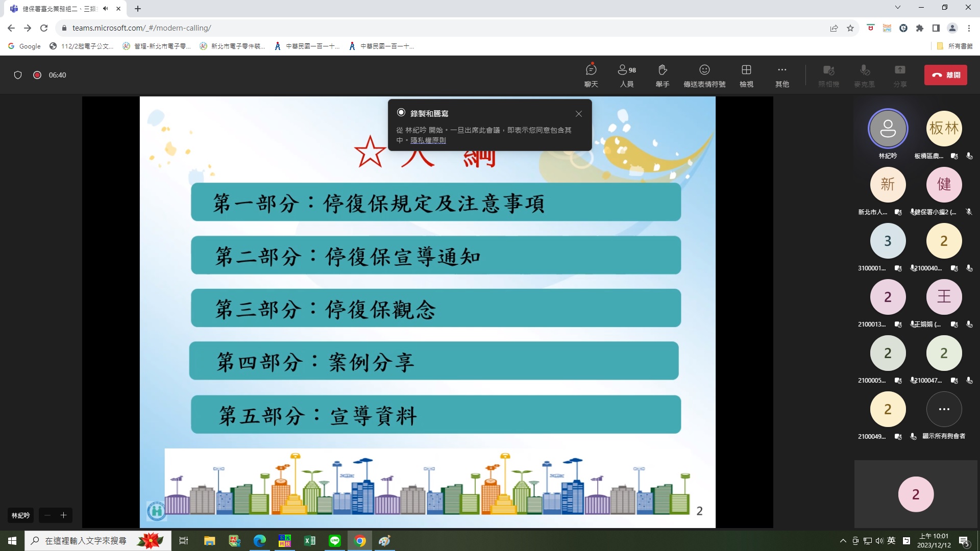This screenshot has height=551, width=980.
Task: Click the share content (分享) icon
Action: (x=900, y=75)
